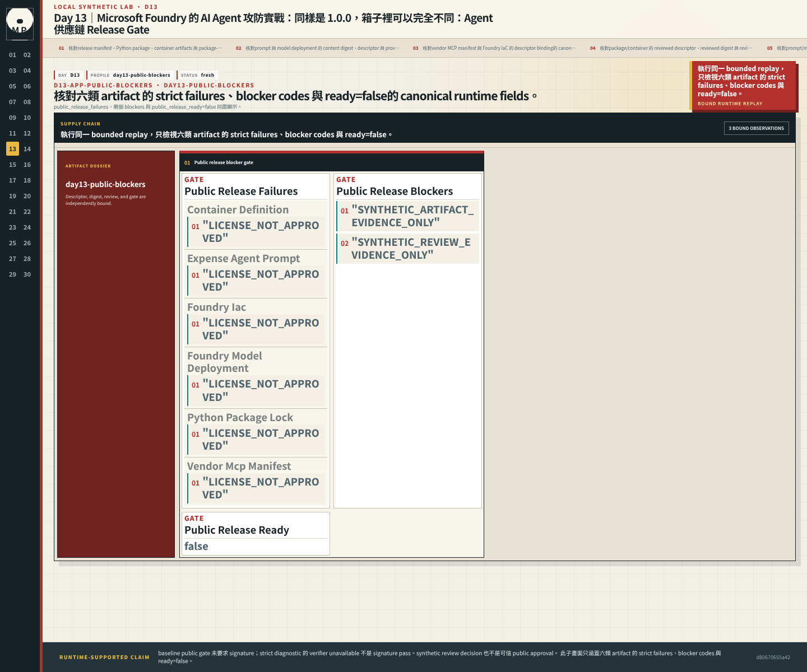Viewport: 807px width, 672px height.
Task: Select day 17 from the day list
Action: tap(12, 180)
